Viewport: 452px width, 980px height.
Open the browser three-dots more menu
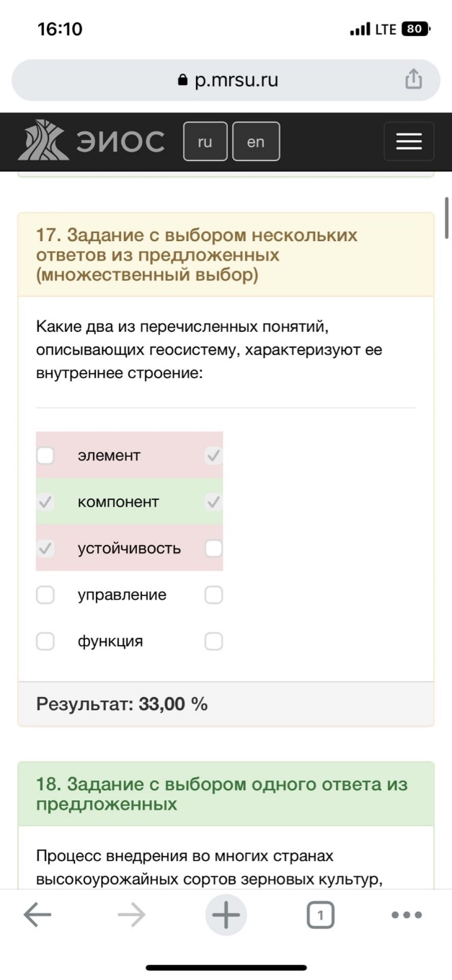(x=407, y=915)
